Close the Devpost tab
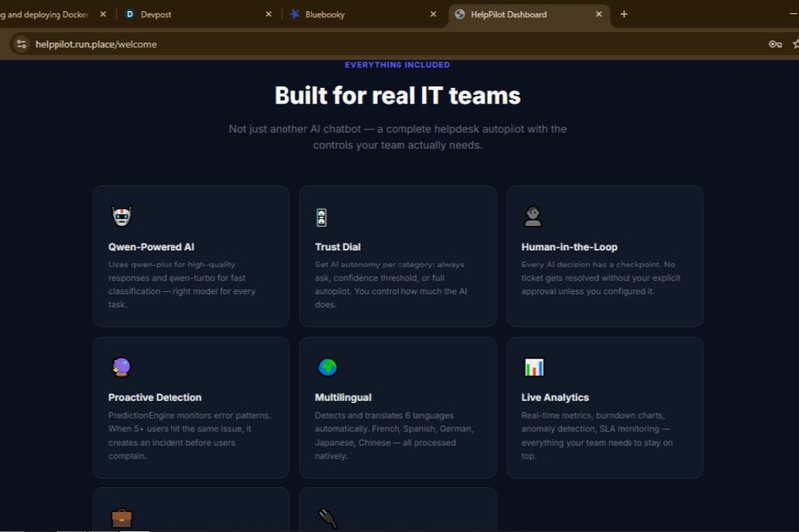The width and height of the screenshot is (799, 532). 269,14
